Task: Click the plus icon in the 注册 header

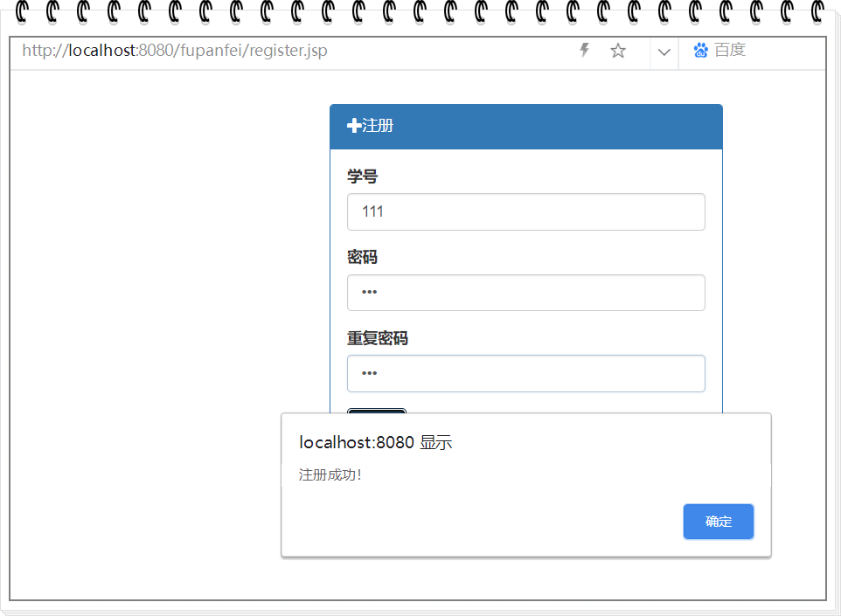Action: tap(353, 126)
